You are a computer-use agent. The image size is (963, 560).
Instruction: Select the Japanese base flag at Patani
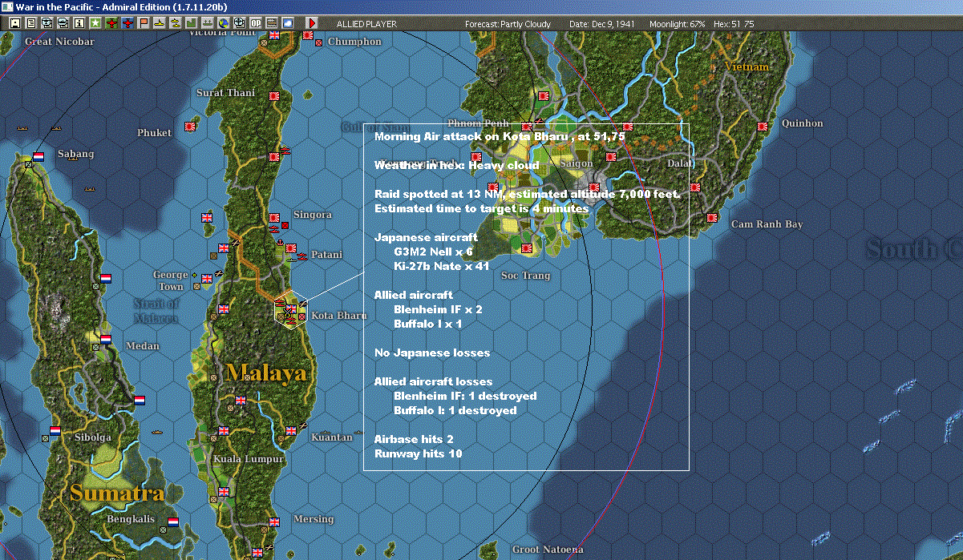292,248
